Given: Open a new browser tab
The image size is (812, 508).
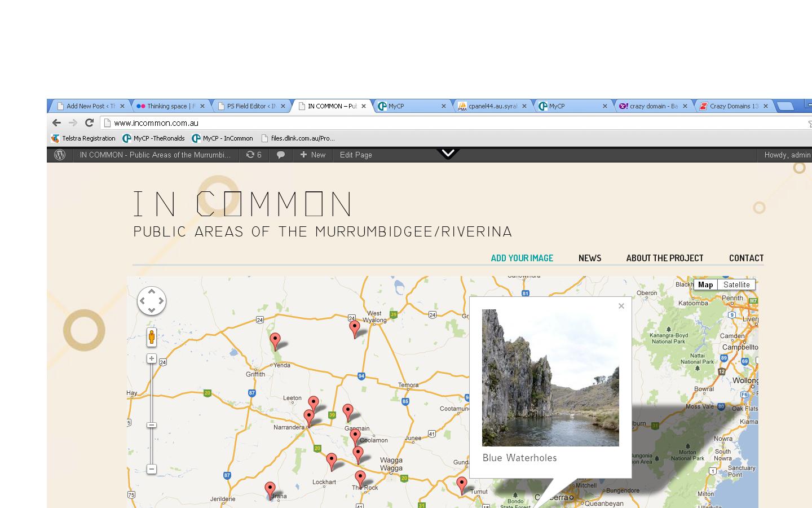Looking at the screenshot, I should click(785, 106).
